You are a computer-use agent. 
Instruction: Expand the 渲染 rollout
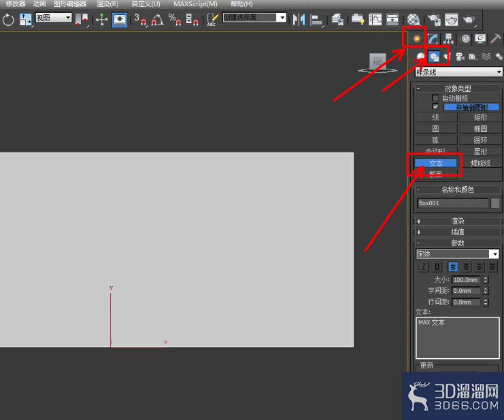(x=458, y=222)
